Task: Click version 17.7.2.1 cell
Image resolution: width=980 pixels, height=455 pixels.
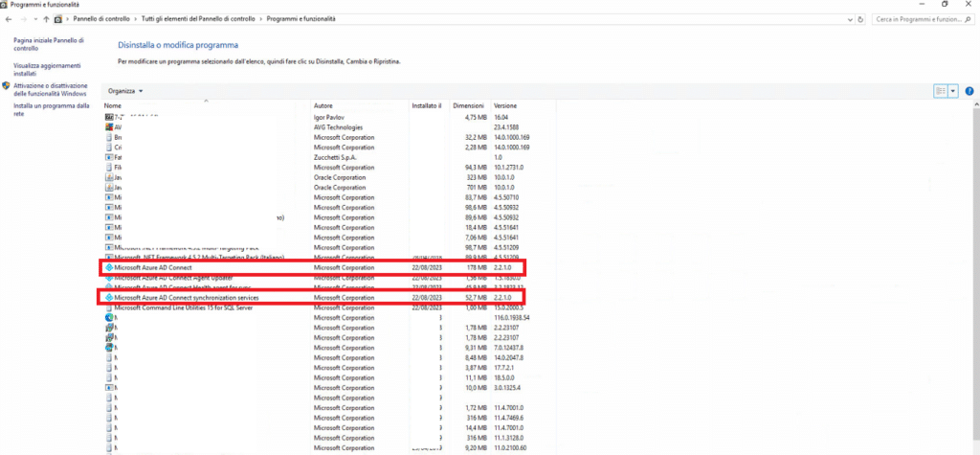Action: click(503, 368)
